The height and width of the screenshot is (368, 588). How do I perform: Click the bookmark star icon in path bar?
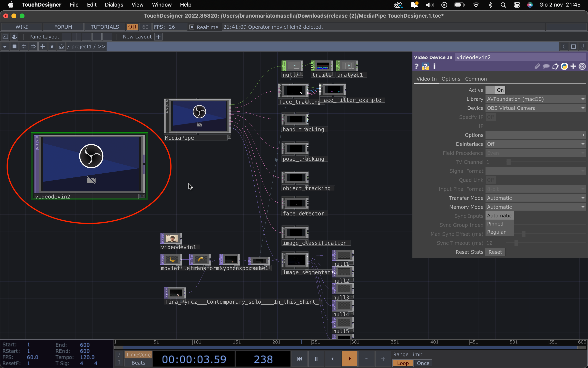pos(52,46)
